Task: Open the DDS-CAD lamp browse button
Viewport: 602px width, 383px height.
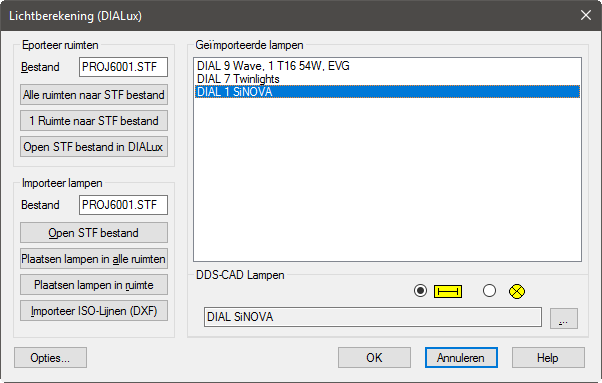Action: (564, 318)
